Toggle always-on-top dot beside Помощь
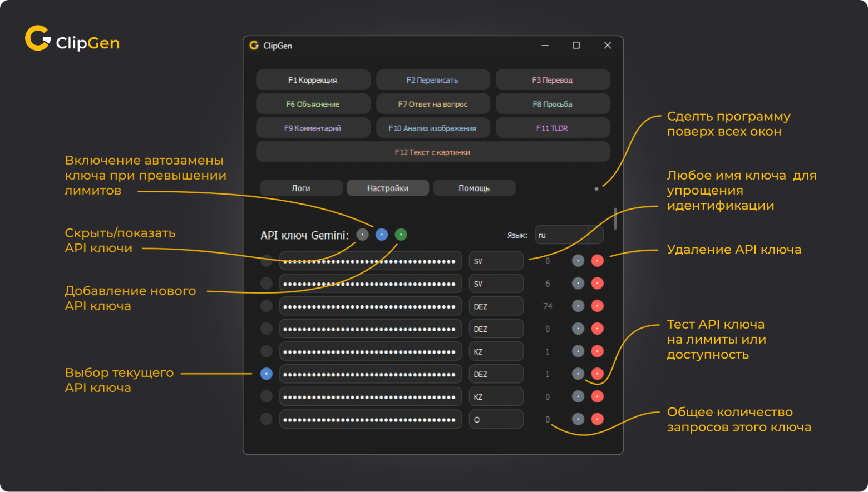 tap(596, 189)
